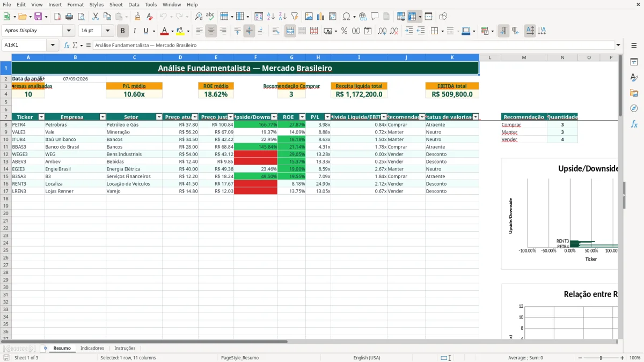Toggle Bold formatting
The width and height of the screenshot is (644, 362).
click(122, 31)
